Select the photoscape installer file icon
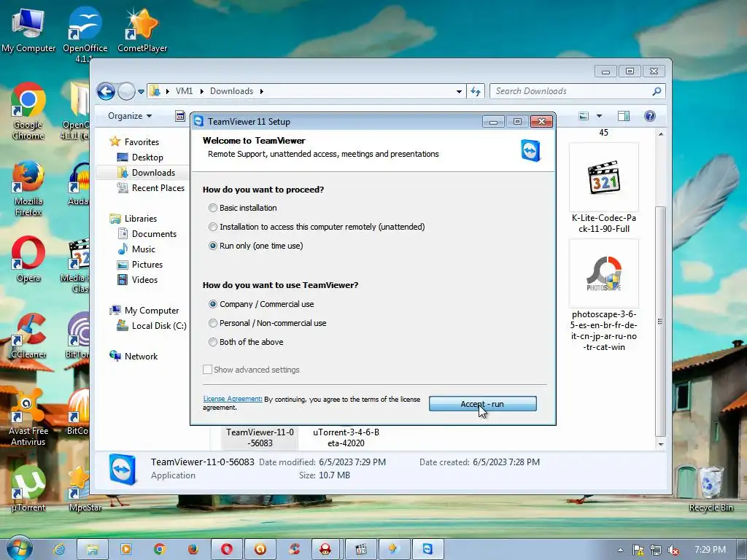 tap(603, 274)
